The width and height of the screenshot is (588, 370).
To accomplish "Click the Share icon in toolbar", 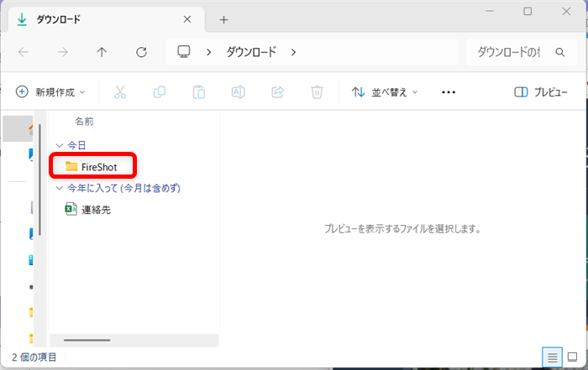I will click(x=277, y=92).
